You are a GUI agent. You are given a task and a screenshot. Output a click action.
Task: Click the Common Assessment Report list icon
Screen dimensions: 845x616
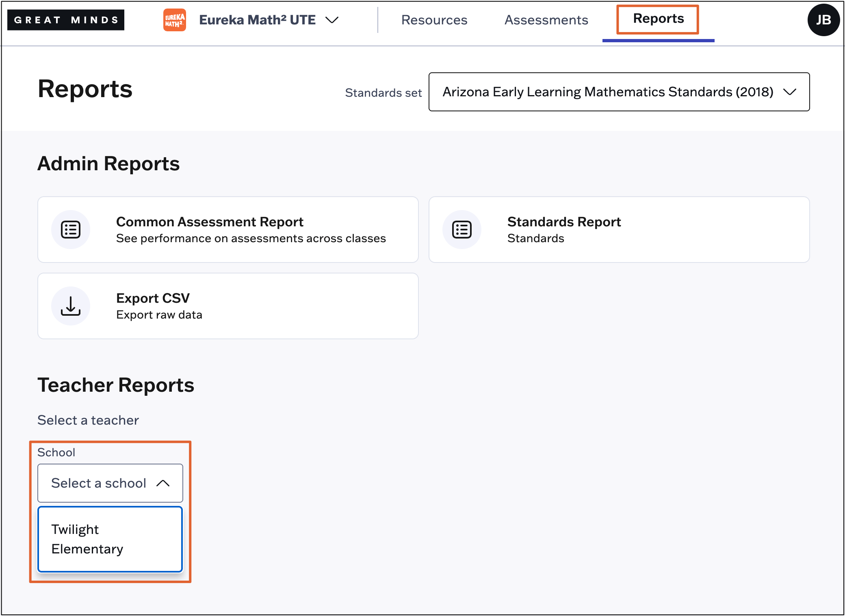[x=71, y=230]
